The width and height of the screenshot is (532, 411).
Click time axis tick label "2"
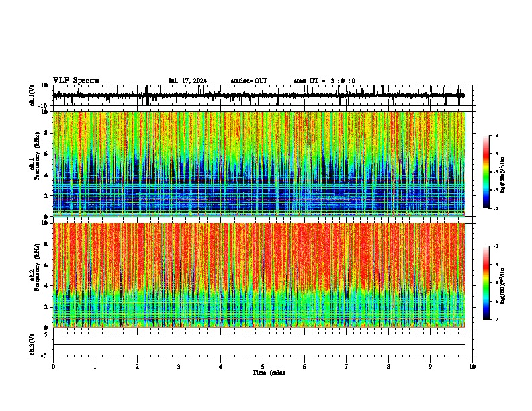[x=137, y=367]
